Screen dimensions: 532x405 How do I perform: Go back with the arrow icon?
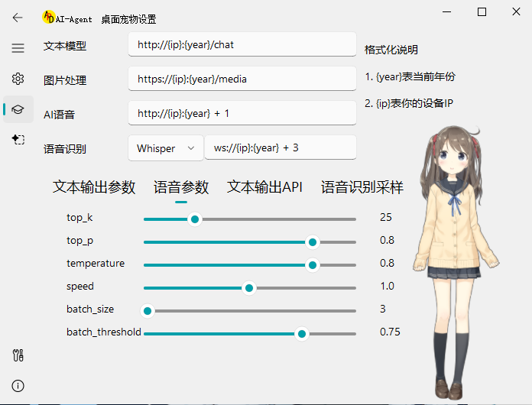tap(18, 18)
